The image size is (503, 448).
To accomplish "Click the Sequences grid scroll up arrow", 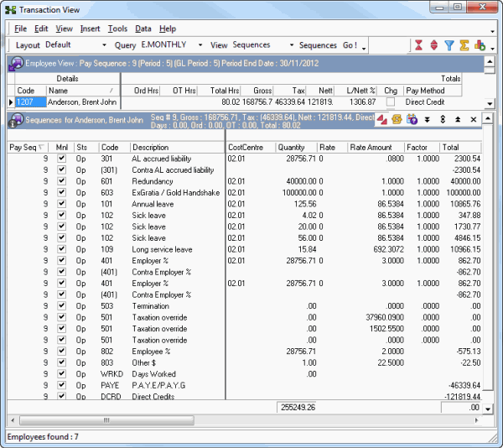I will [x=488, y=118].
